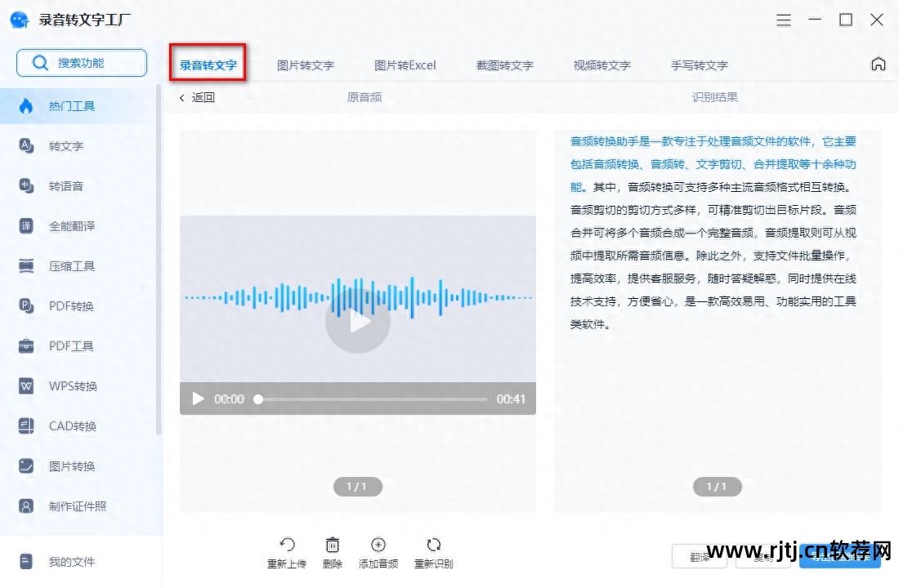Click the 添加音频 add audio icon
This screenshot has height=588, width=899.
click(x=378, y=552)
